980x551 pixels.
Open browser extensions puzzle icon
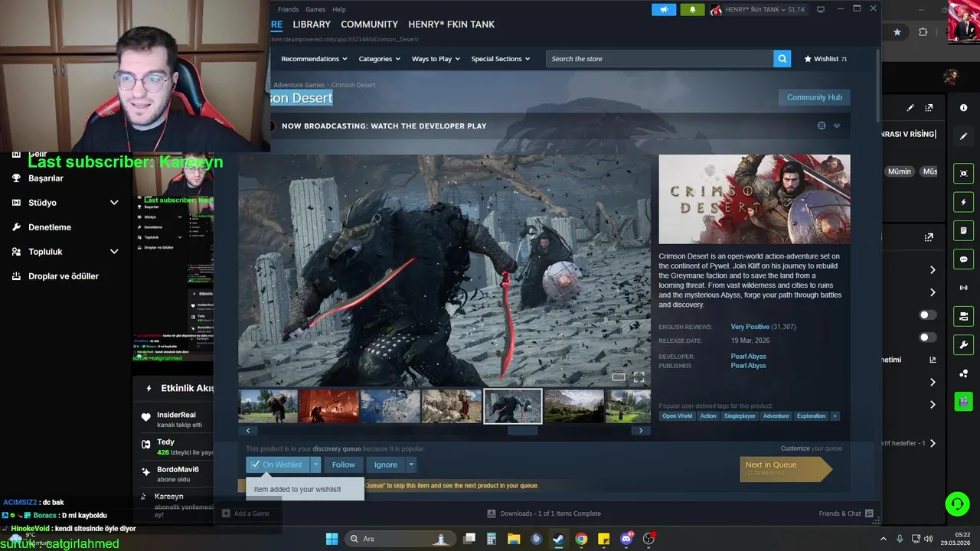point(923,32)
